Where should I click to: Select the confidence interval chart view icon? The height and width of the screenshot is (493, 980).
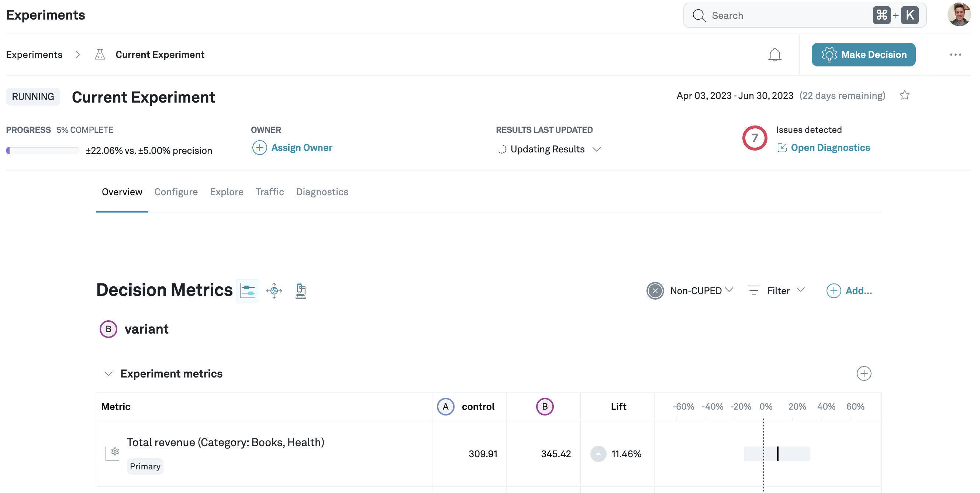point(247,291)
